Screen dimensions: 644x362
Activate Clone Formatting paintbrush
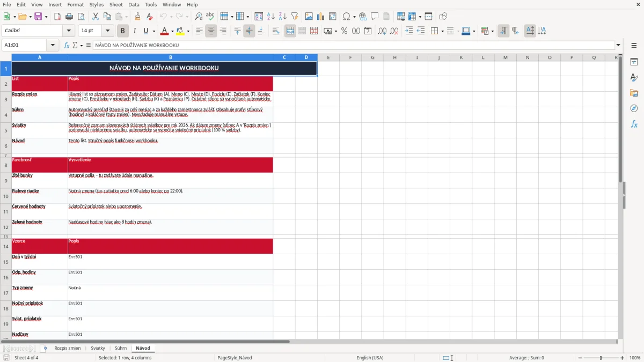pos(137,17)
